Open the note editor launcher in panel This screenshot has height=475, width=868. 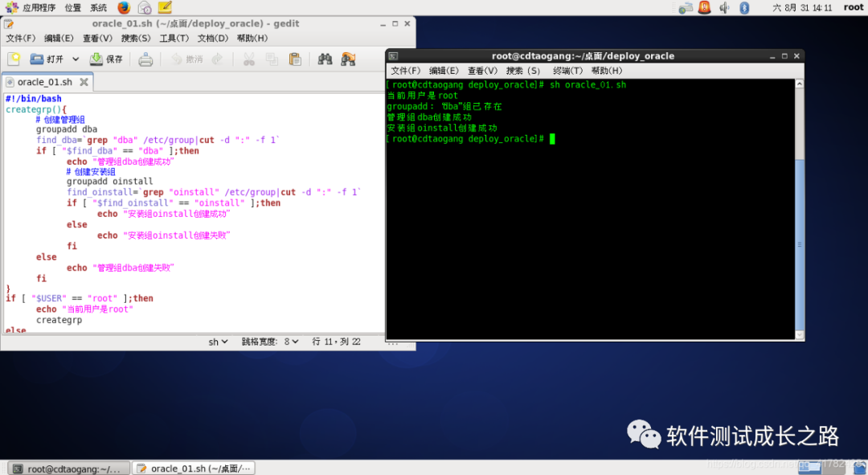(x=165, y=7)
